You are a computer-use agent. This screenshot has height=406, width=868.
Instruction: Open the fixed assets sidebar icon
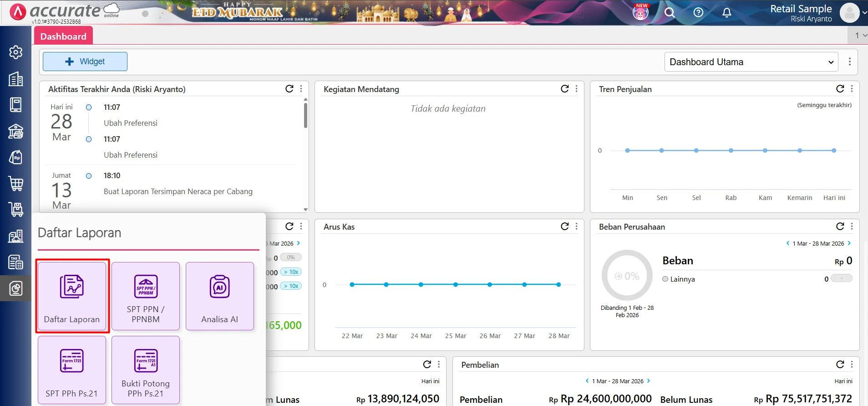(15, 236)
